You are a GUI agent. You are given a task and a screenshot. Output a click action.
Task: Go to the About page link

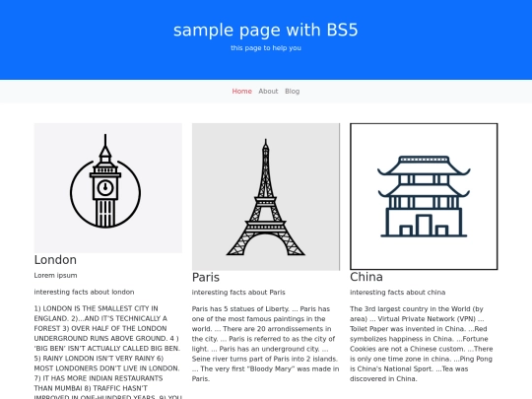click(x=268, y=92)
